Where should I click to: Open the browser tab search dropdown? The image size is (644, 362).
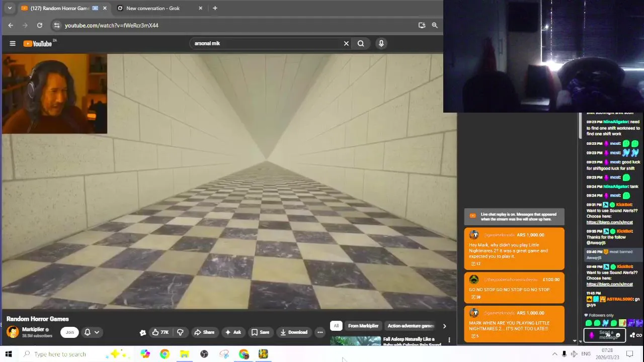click(x=10, y=8)
